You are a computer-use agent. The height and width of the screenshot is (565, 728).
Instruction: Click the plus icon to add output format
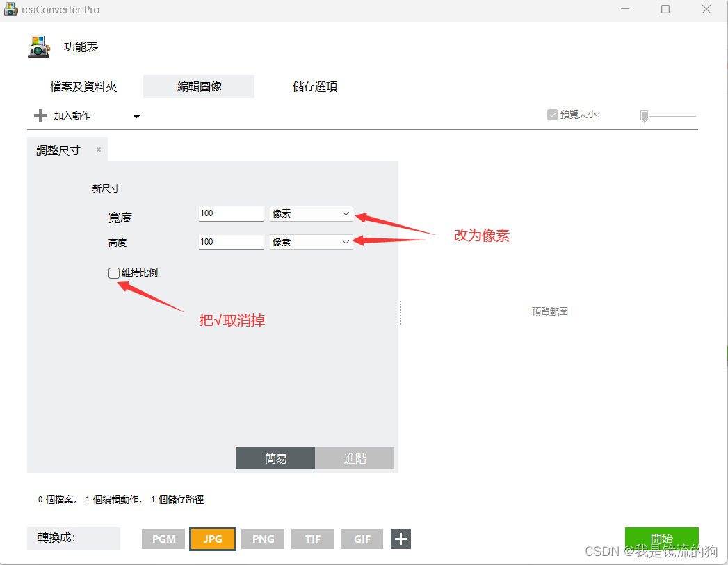point(400,539)
